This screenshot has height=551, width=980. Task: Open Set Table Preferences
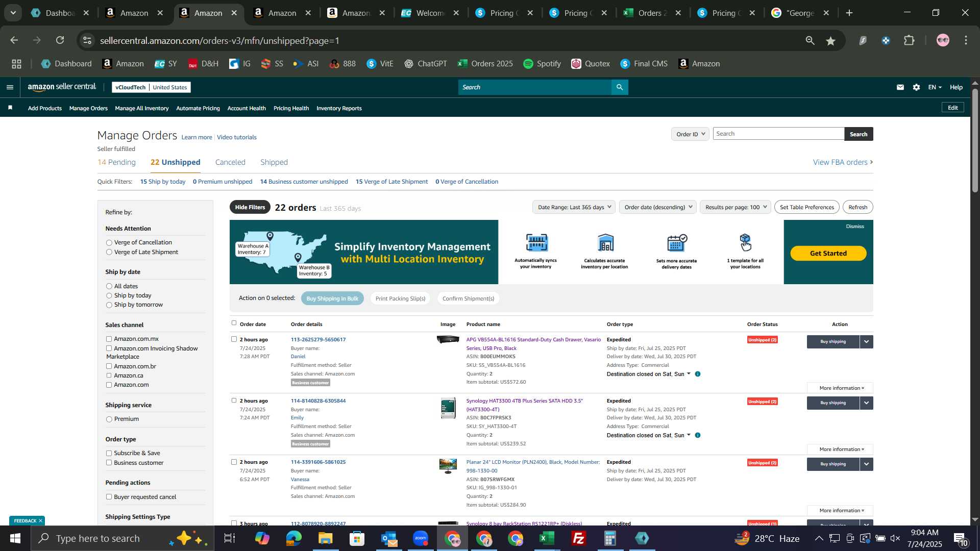(806, 207)
